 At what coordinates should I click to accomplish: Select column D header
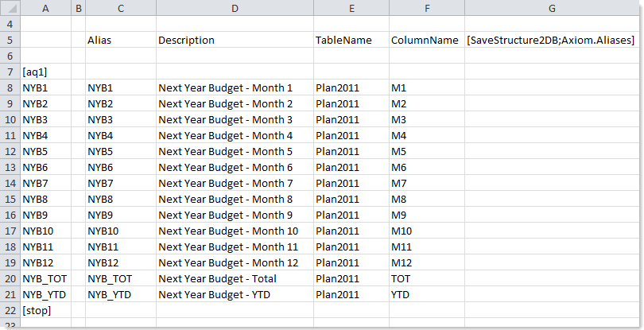point(235,9)
